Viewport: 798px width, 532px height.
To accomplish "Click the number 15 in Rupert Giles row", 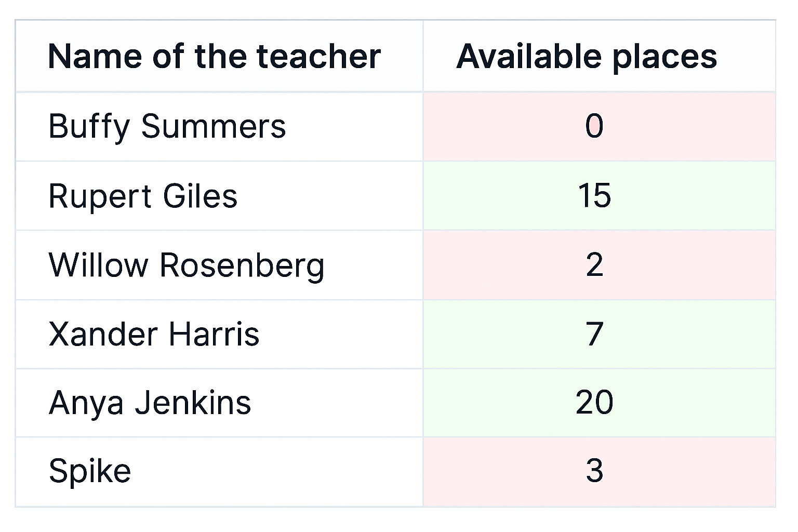I will (x=594, y=196).
